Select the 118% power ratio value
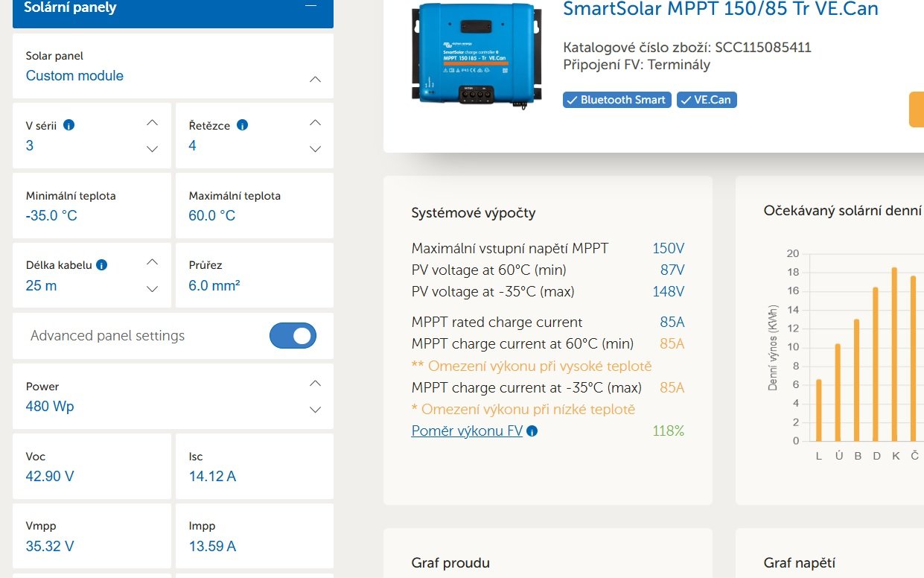This screenshot has height=578, width=924. click(668, 431)
